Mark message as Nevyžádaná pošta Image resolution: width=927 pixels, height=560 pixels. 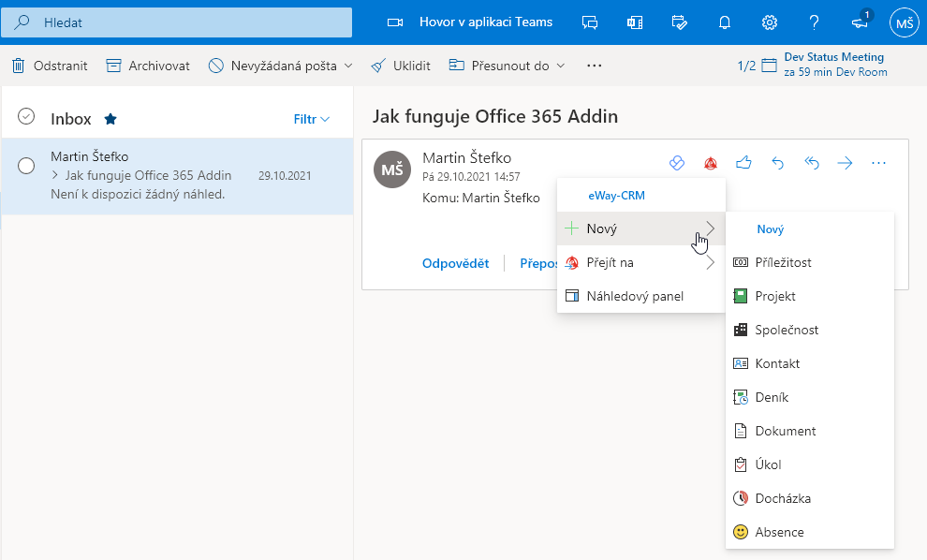pos(273,66)
